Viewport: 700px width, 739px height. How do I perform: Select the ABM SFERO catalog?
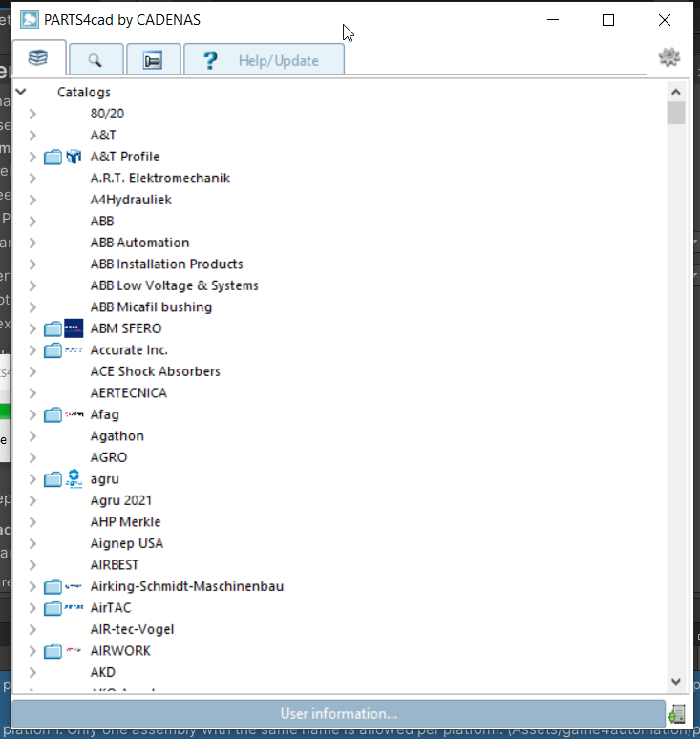[x=126, y=328]
